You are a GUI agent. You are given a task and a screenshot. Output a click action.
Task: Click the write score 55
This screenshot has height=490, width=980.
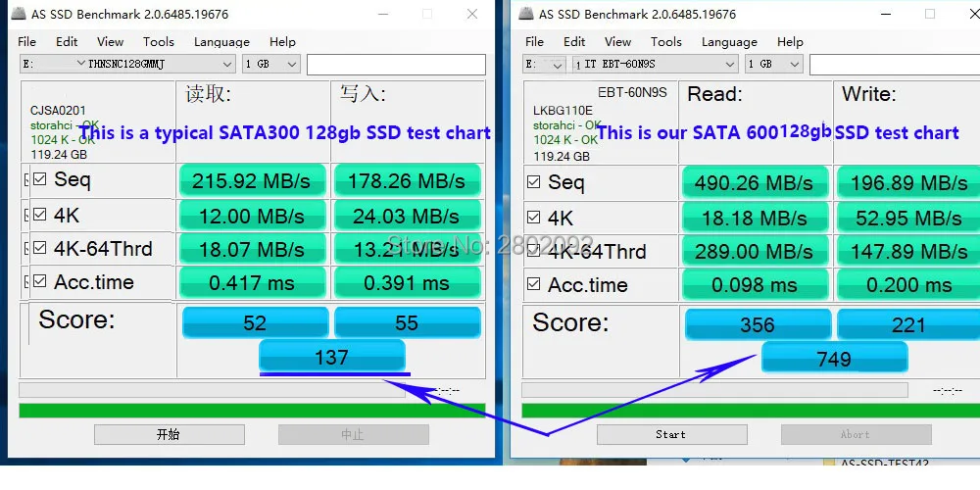(407, 322)
